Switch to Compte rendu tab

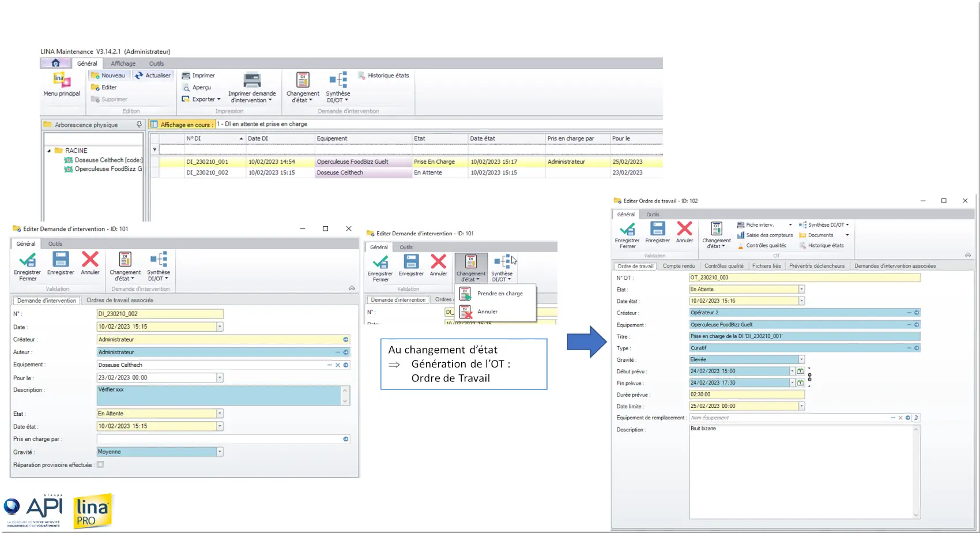pos(679,266)
